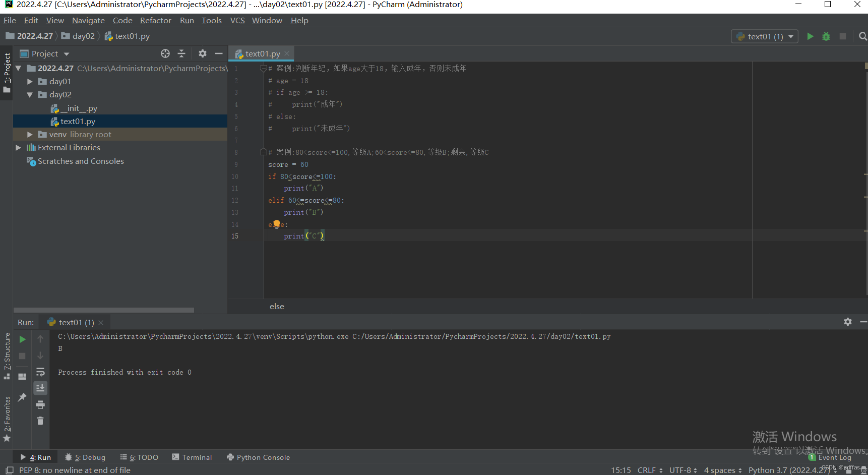Click the day02 breadcrumb
This screenshot has height=475, width=868.
(x=78, y=36)
